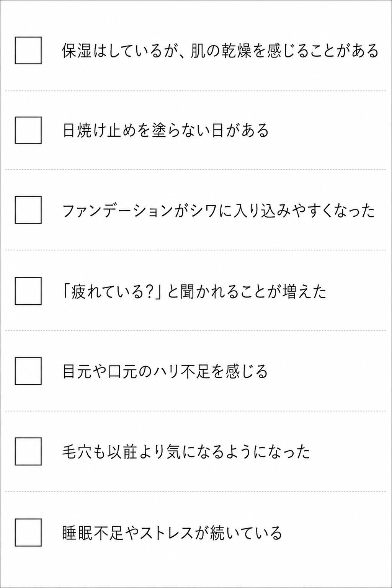
Task: Check the box for 肌の乾燥を感じることがある
Action: [28, 50]
